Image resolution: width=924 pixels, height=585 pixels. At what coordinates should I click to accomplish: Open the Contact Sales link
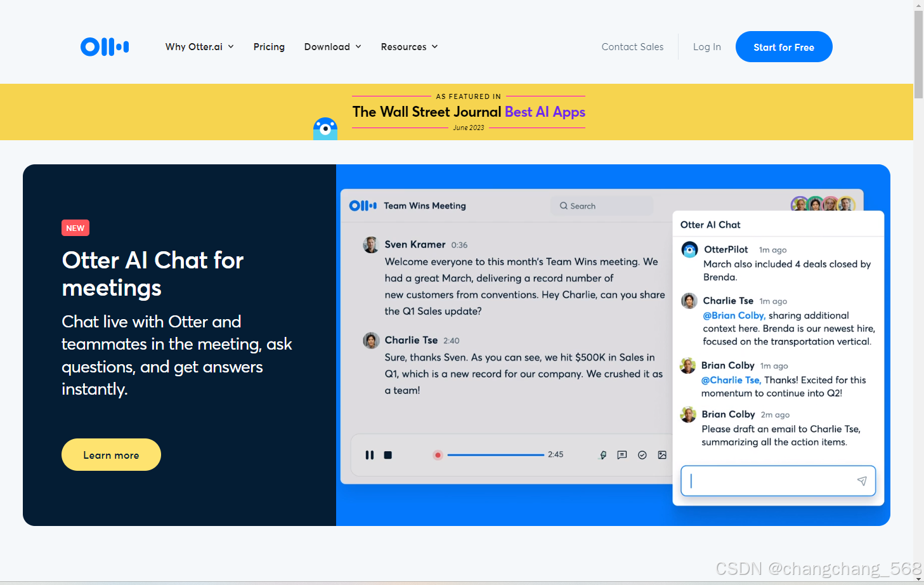click(632, 47)
